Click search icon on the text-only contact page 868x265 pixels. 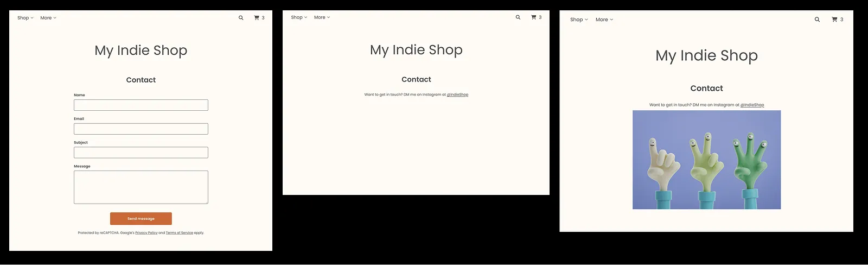click(x=518, y=17)
